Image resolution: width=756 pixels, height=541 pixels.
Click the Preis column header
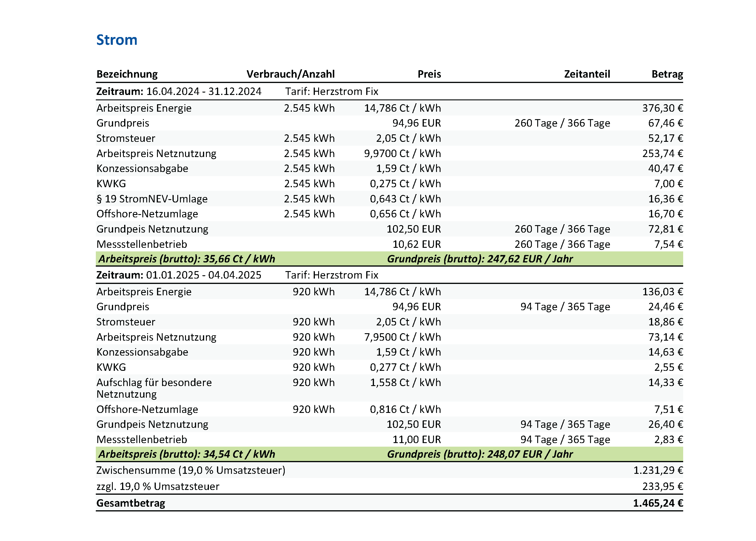[x=429, y=74]
